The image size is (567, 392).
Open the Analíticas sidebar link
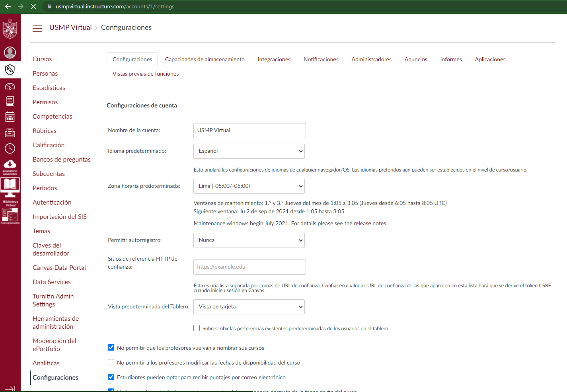point(46,363)
